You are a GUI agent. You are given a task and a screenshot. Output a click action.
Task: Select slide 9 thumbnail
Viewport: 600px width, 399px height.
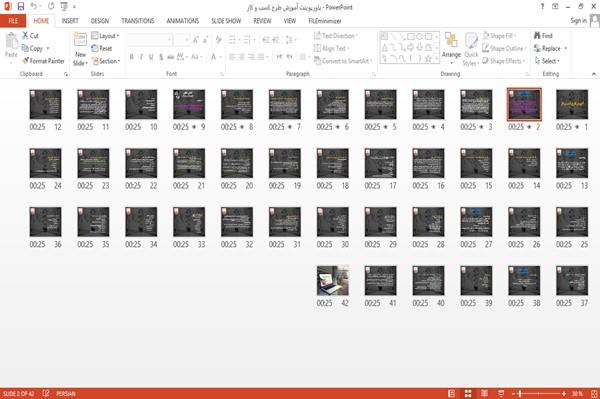(189, 104)
